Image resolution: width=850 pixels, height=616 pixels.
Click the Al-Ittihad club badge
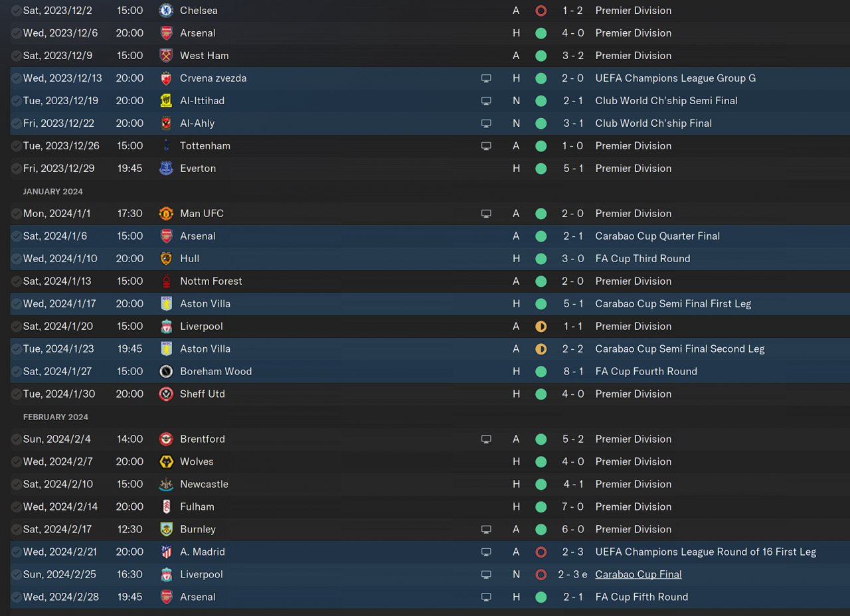pos(166,101)
